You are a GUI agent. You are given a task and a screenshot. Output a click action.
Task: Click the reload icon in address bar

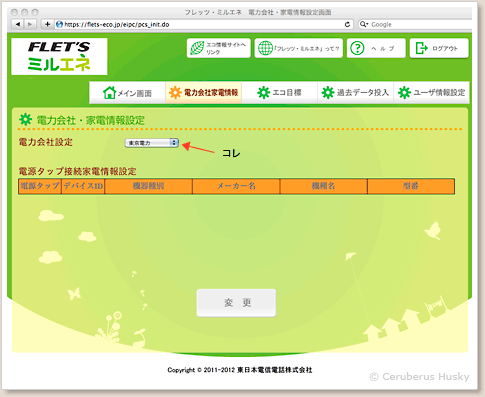pos(347,24)
